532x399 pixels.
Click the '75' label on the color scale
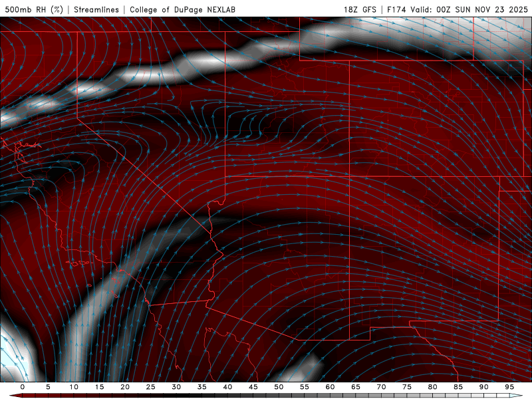pos(407,387)
